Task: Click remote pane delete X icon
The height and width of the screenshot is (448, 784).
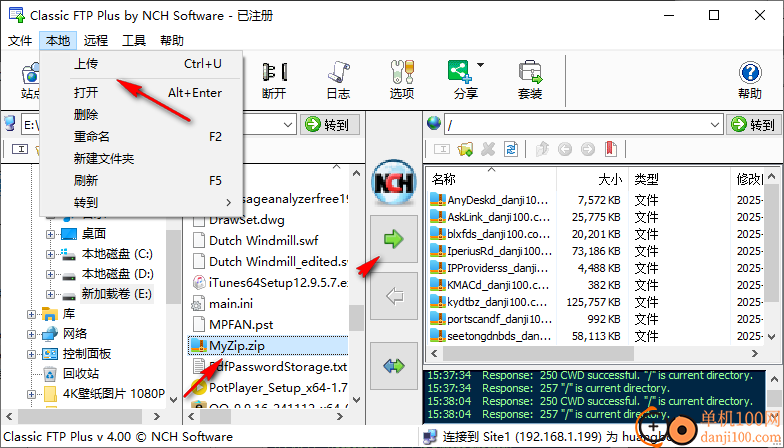Action: [x=488, y=149]
